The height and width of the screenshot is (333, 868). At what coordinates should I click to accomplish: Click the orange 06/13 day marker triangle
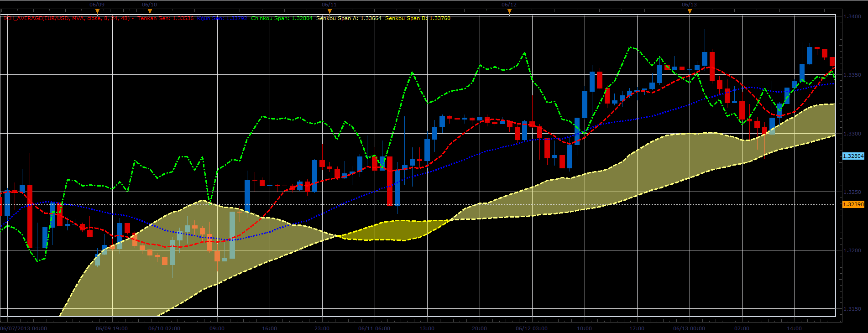(690, 11)
